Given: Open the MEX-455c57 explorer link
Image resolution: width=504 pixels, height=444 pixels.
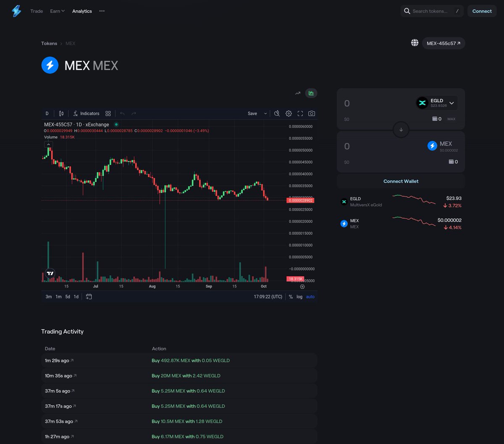Looking at the screenshot, I should click(444, 43).
